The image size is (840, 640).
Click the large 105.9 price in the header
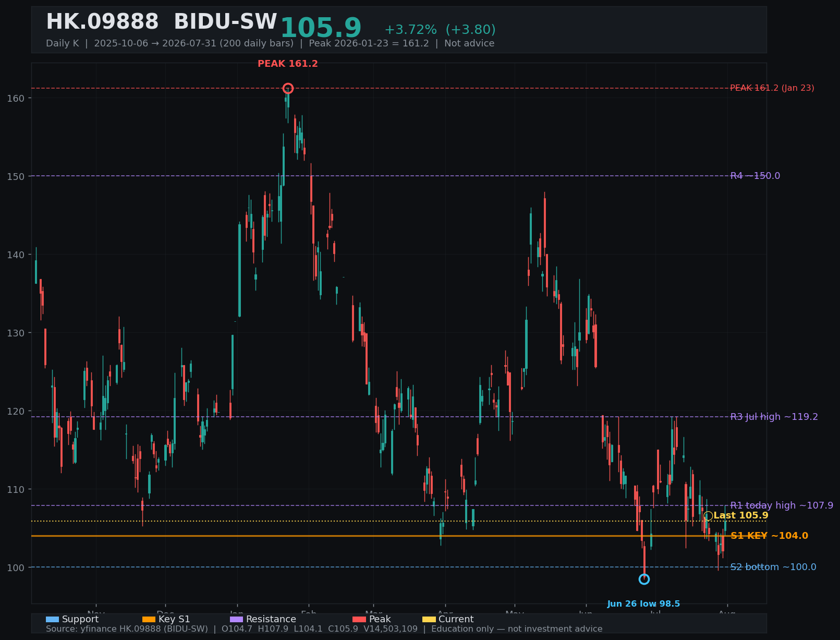321,28
